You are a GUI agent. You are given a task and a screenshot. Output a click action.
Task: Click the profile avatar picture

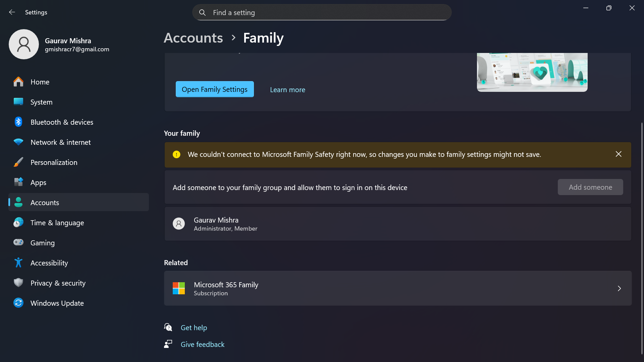[x=24, y=44]
